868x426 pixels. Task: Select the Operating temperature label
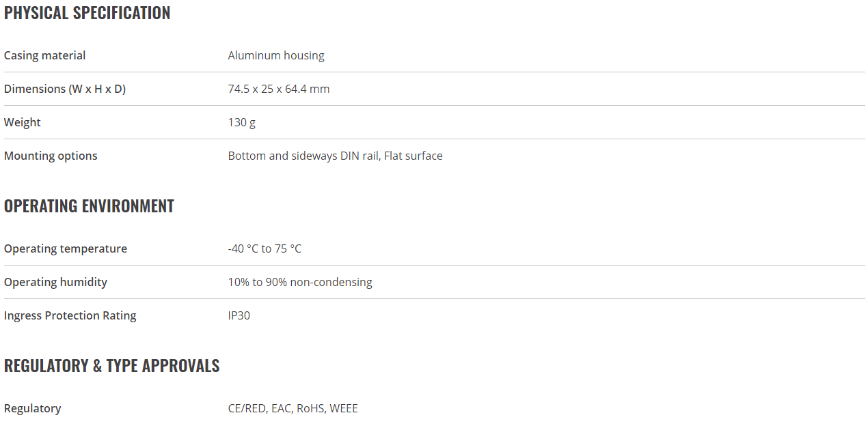click(x=66, y=248)
